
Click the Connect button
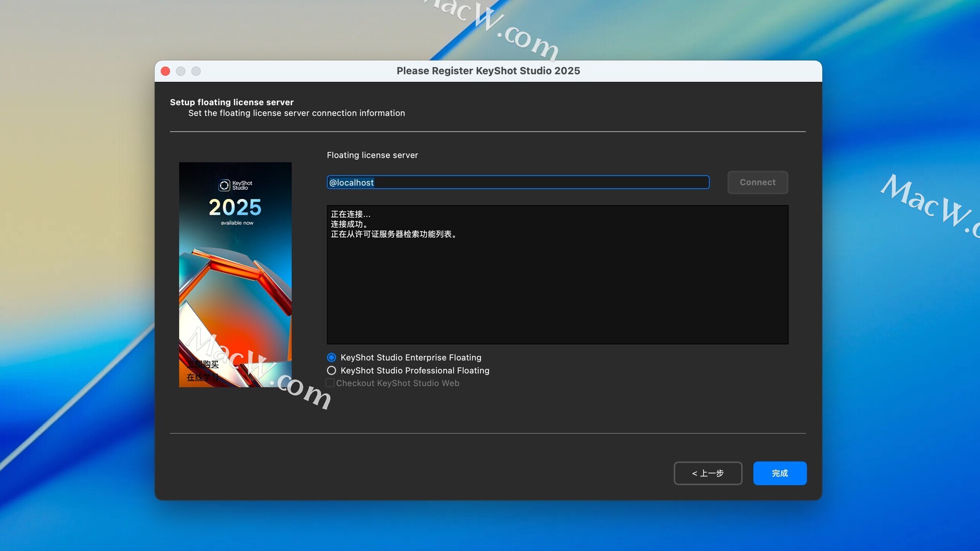click(x=757, y=182)
